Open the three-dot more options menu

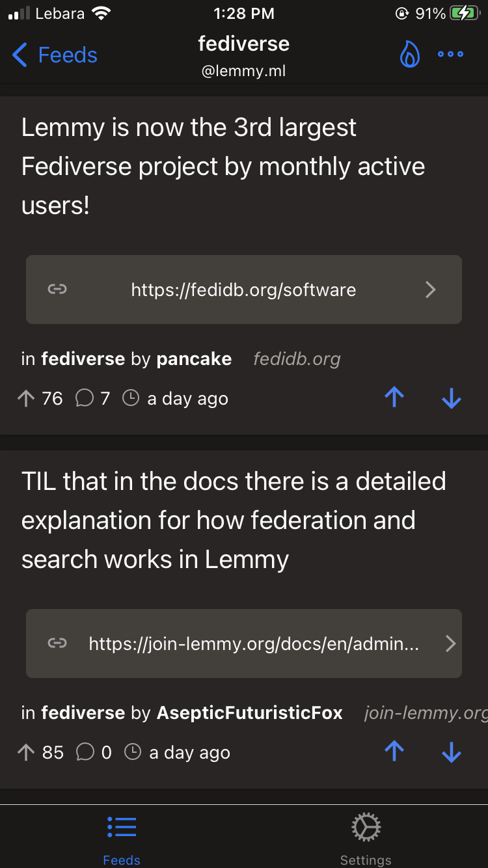(450, 55)
